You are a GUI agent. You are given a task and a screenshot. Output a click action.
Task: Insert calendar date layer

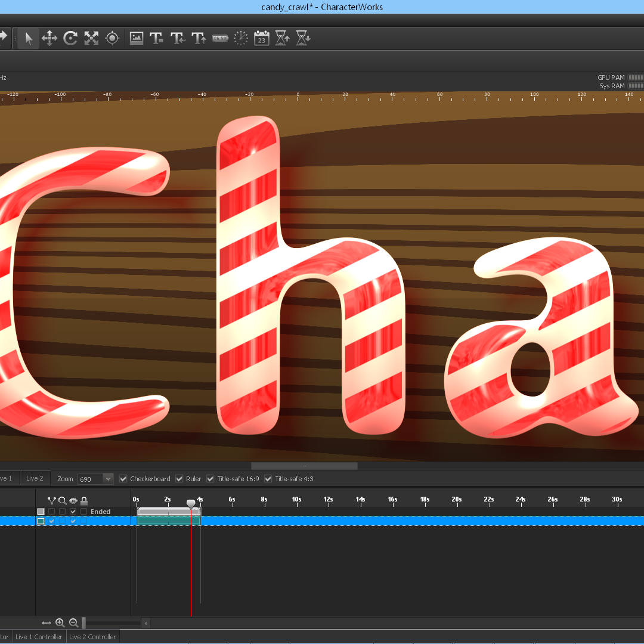click(x=262, y=39)
